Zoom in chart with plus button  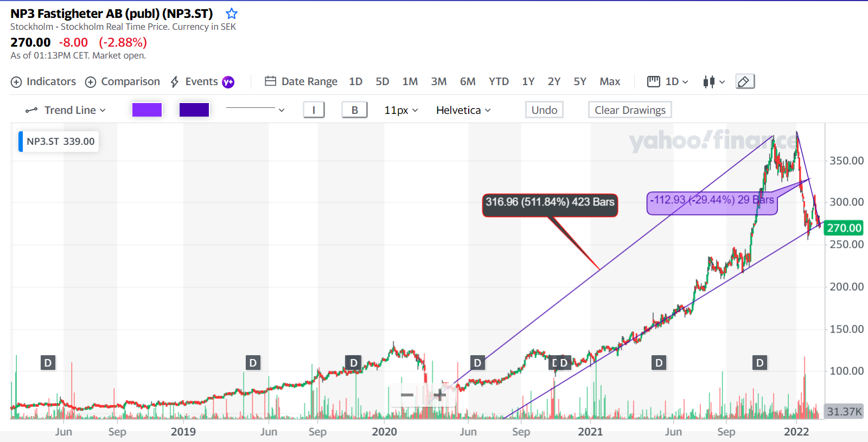point(439,395)
